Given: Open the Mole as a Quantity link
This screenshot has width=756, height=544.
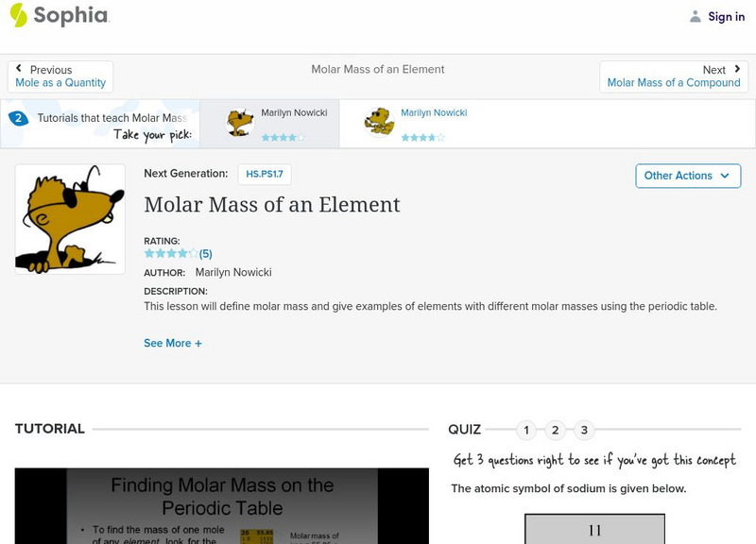Looking at the screenshot, I should pos(60,83).
